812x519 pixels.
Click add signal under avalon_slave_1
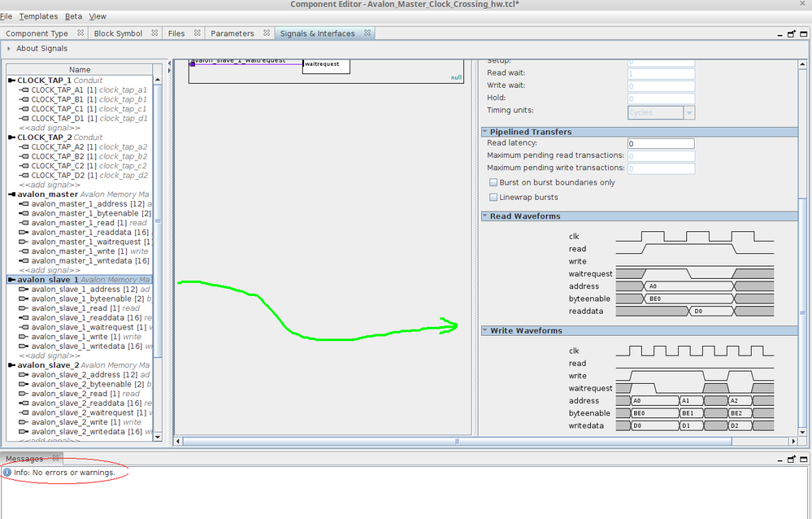pos(50,355)
